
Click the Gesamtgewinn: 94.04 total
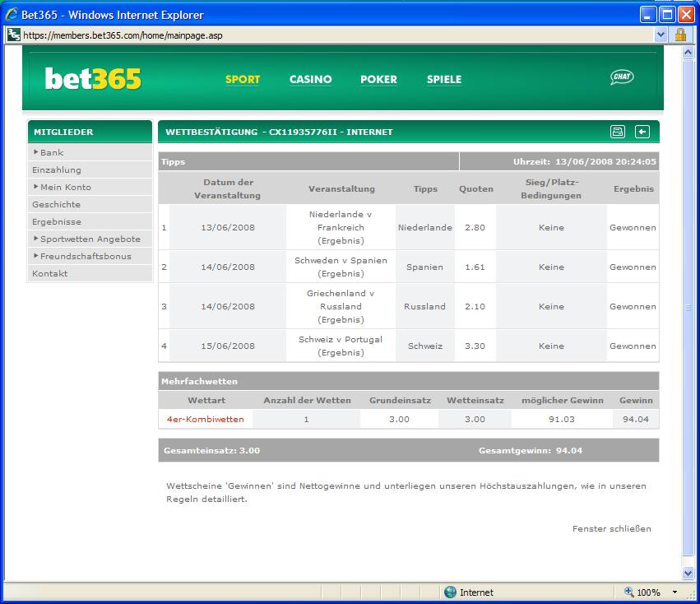tap(531, 451)
